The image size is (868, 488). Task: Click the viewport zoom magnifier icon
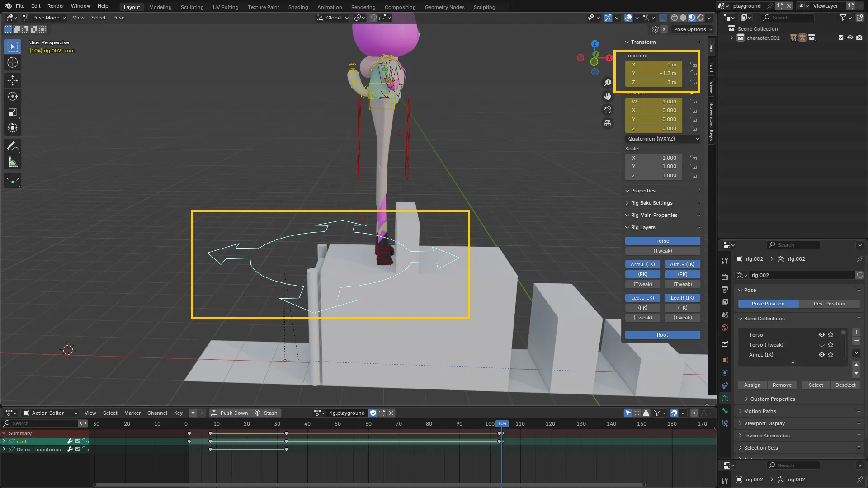(x=608, y=83)
